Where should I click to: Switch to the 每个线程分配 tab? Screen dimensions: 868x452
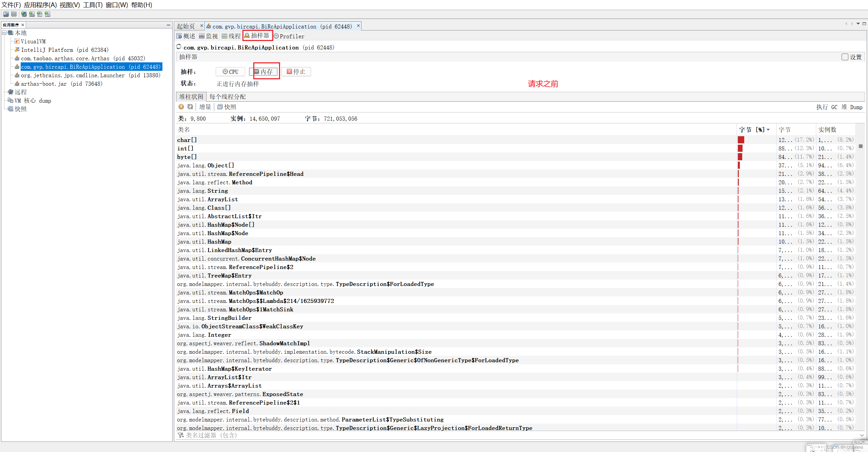click(x=227, y=97)
